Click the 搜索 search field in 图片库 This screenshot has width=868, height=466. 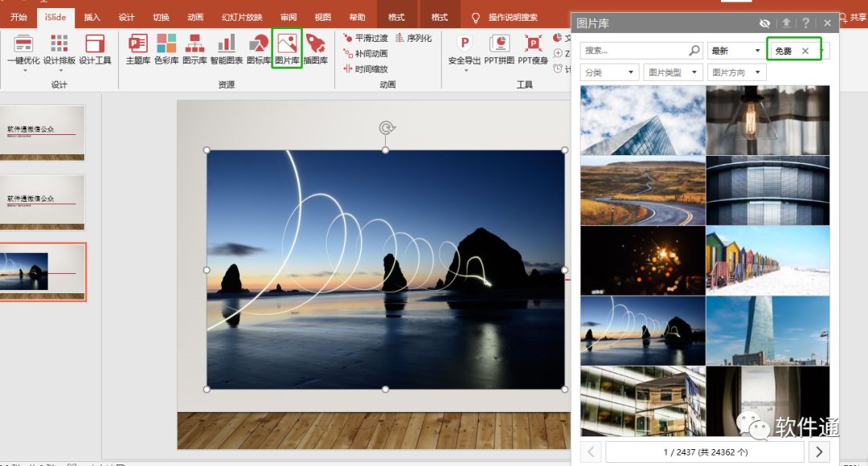point(633,51)
